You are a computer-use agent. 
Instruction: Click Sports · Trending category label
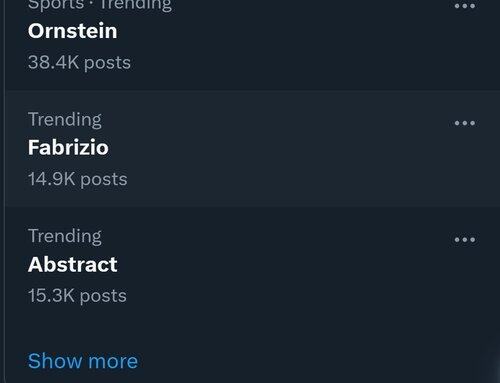click(x=100, y=6)
